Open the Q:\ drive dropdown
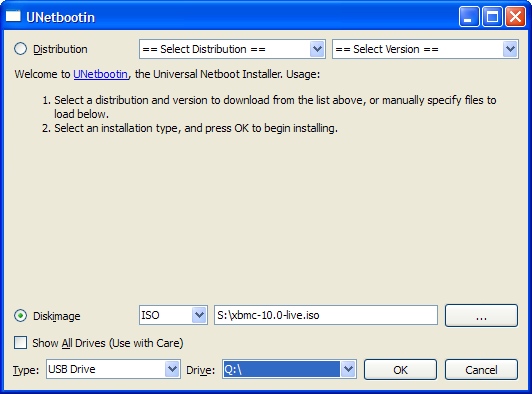532x394 pixels. point(289,369)
